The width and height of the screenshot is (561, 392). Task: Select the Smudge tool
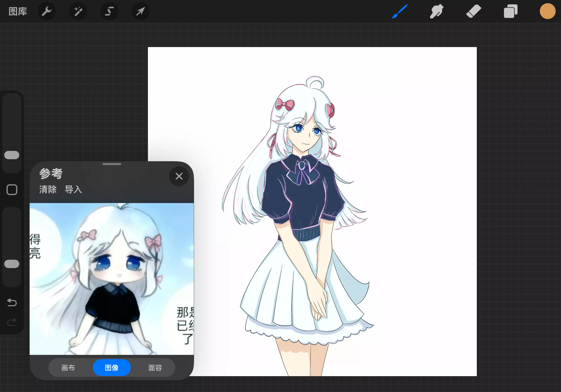pos(436,11)
